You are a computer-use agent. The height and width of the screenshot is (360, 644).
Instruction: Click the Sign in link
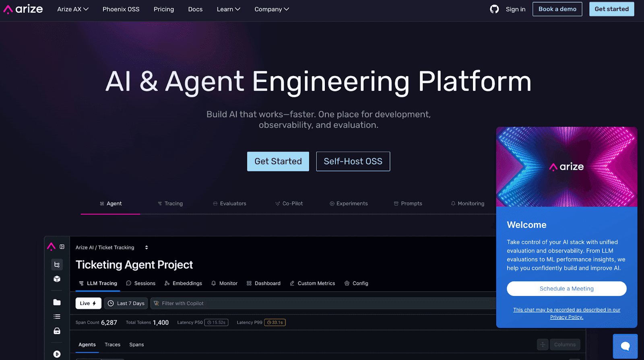515,9
